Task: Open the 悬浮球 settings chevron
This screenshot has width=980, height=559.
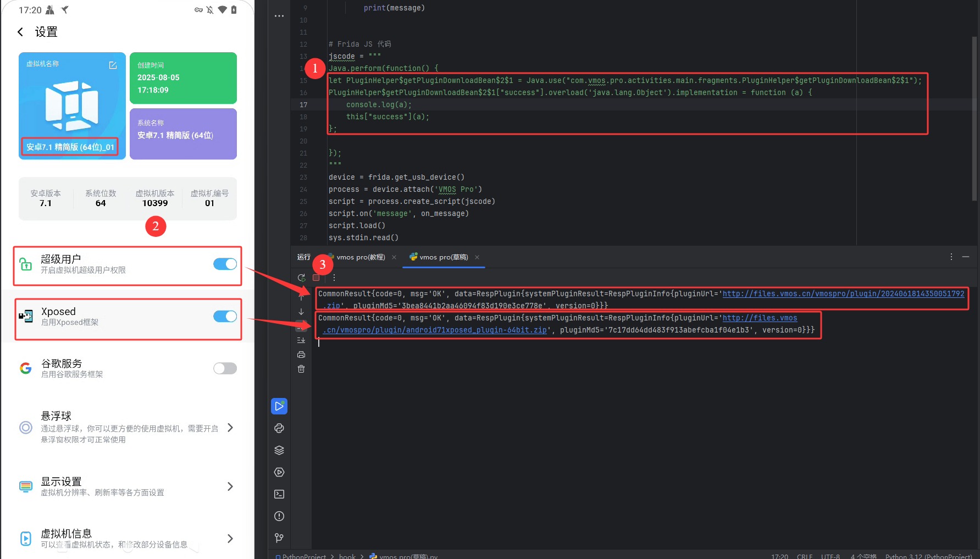Action: point(230,428)
